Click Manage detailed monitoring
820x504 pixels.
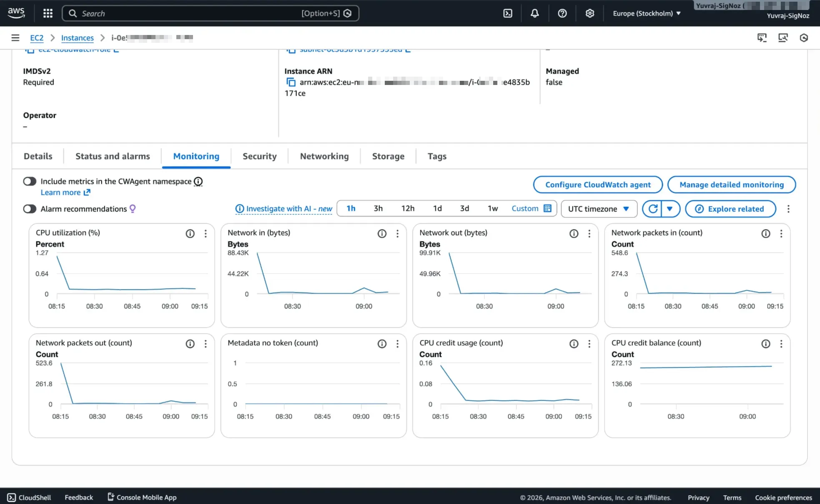pyautogui.click(x=731, y=185)
